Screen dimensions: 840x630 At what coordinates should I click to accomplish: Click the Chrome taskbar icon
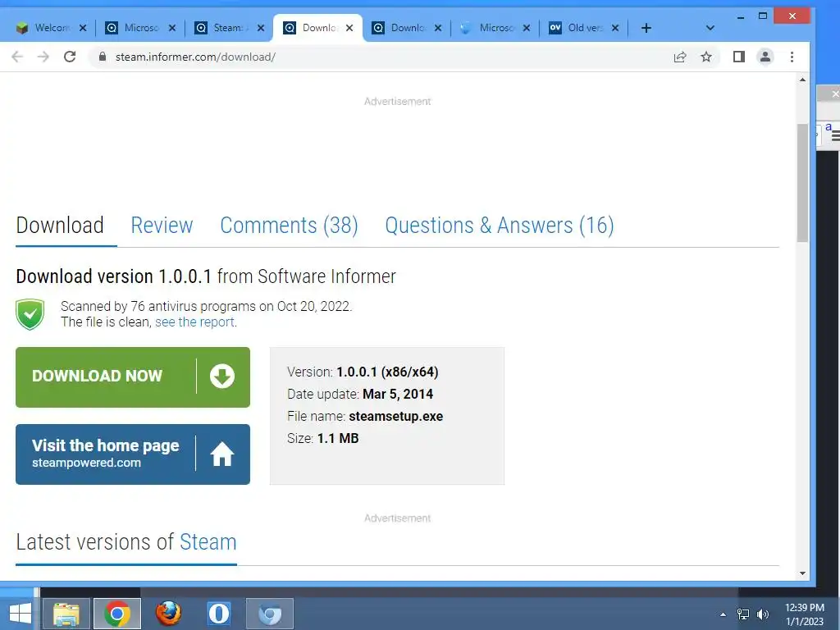point(117,614)
